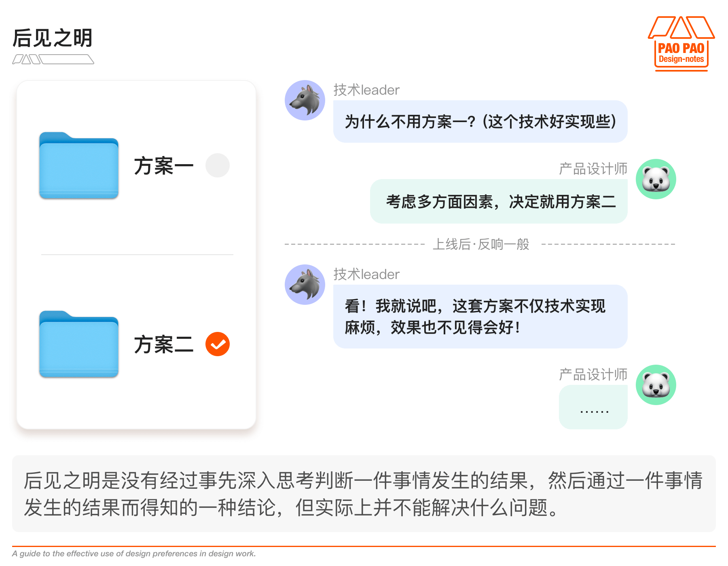Click the decorative shape icon under the 后见之明 title

(x=53, y=59)
